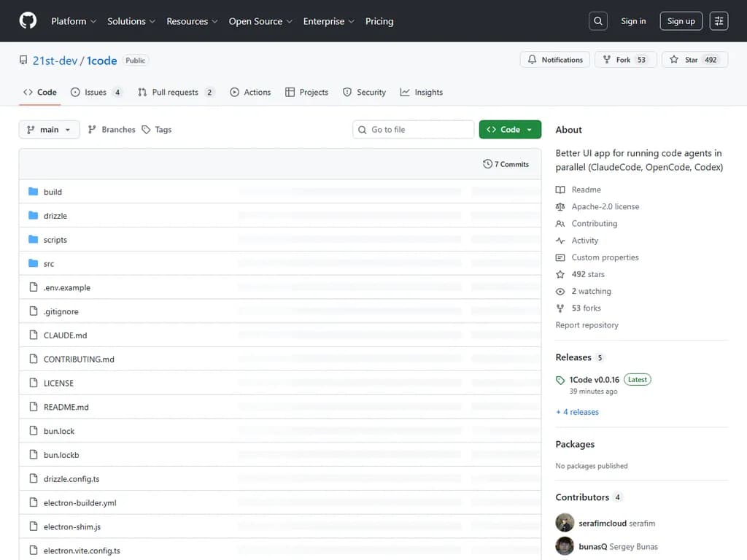The height and width of the screenshot is (560, 747).
Task: Star the 1code repository
Action: (692, 60)
